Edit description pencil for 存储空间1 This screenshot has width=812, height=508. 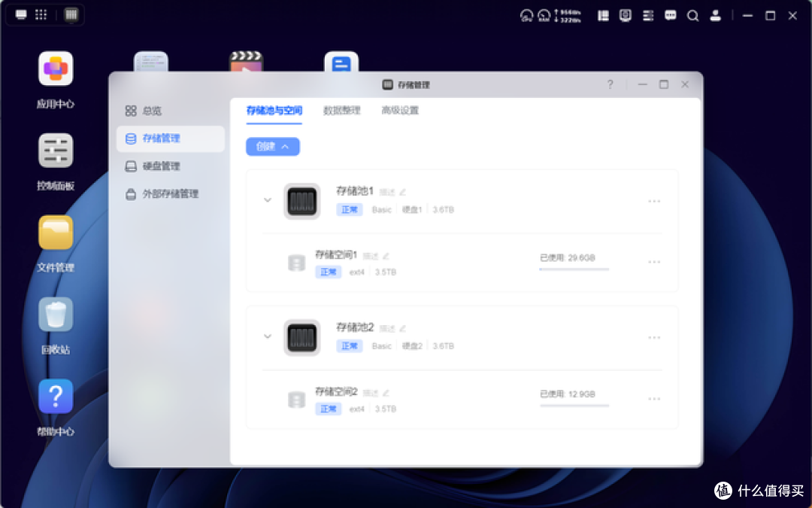coord(386,256)
